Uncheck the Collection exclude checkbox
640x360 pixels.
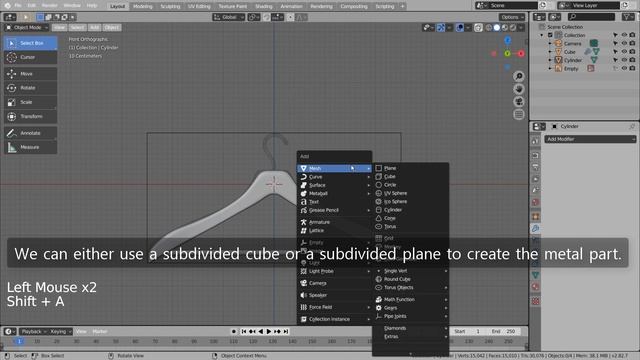click(550, 35)
